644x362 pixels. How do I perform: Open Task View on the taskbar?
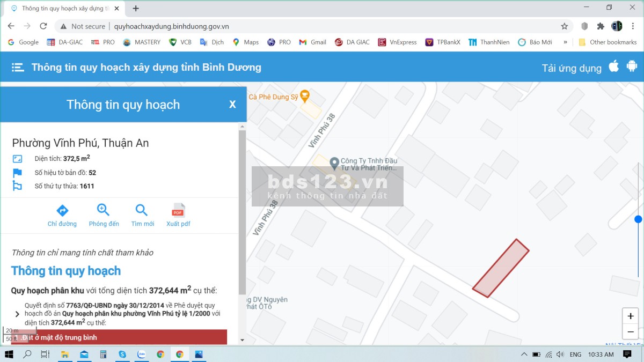pos(45,354)
